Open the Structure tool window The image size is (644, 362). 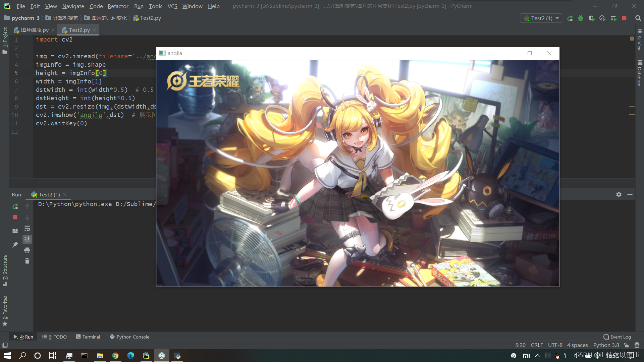pyautogui.click(x=5, y=270)
